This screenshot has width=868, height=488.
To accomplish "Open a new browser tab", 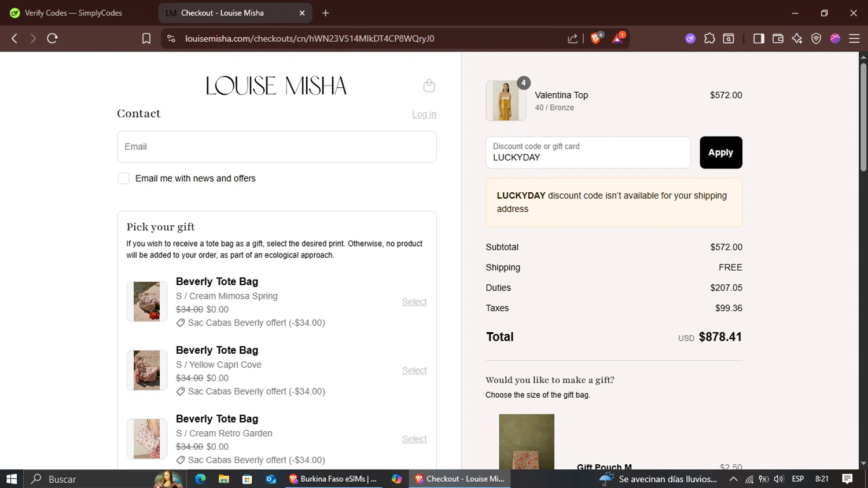I will pos(325,13).
